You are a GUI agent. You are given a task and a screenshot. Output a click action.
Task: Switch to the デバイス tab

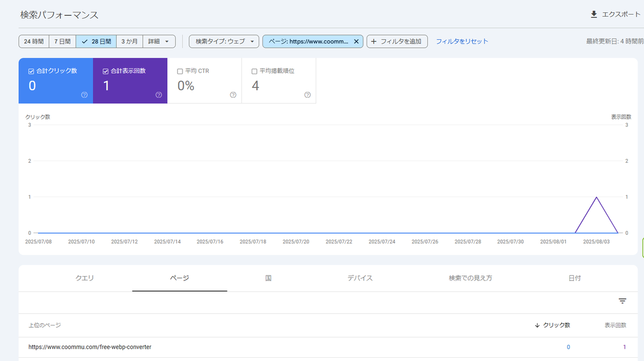[360, 278]
